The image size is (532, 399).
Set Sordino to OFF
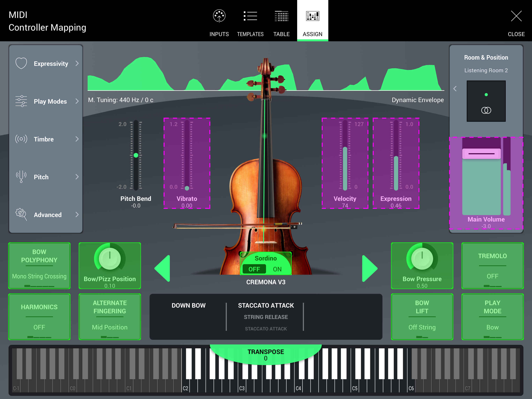pos(254,269)
